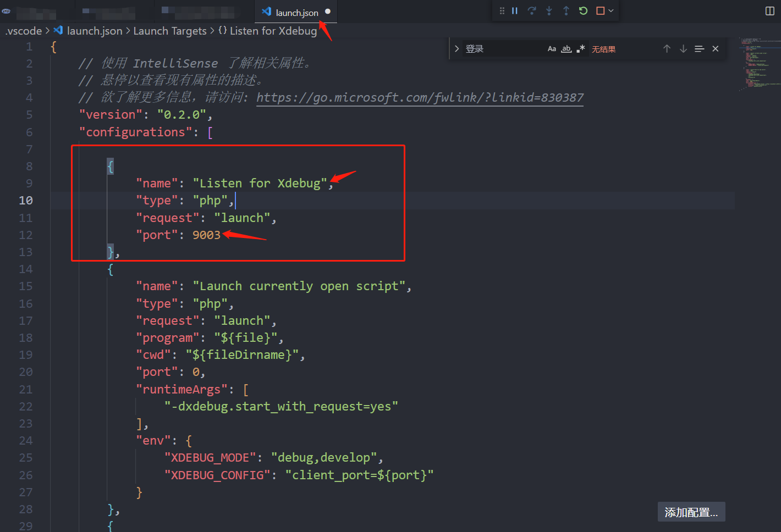This screenshot has height=532, width=781.
Task: Select the launch.json editor tab
Action: (x=296, y=12)
